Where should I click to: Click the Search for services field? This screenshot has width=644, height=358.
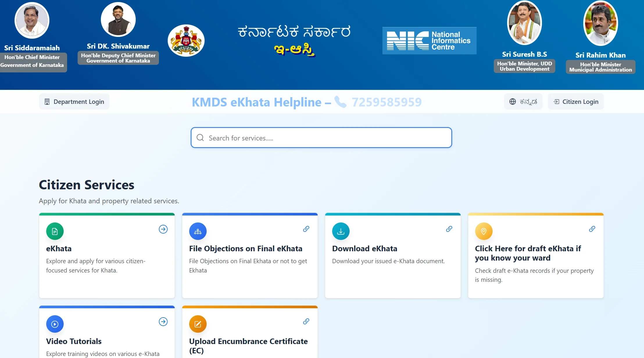click(x=321, y=138)
